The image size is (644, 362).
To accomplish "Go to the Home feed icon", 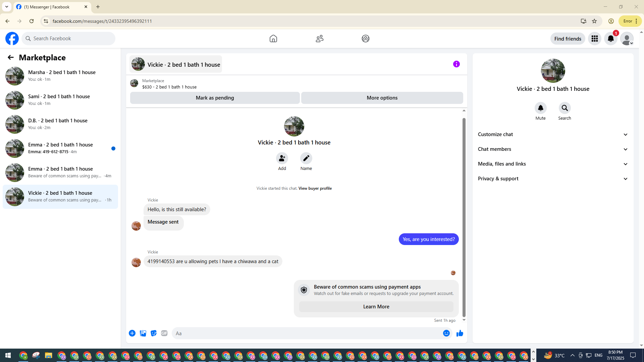I will (x=273, y=39).
